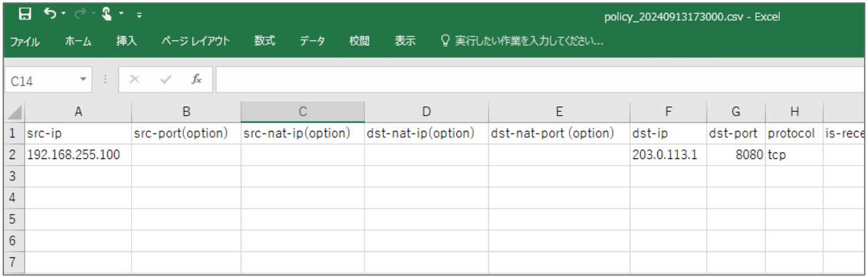Open the ファイル menu tab
Screen dimensions: 868x277
click(25, 42)
